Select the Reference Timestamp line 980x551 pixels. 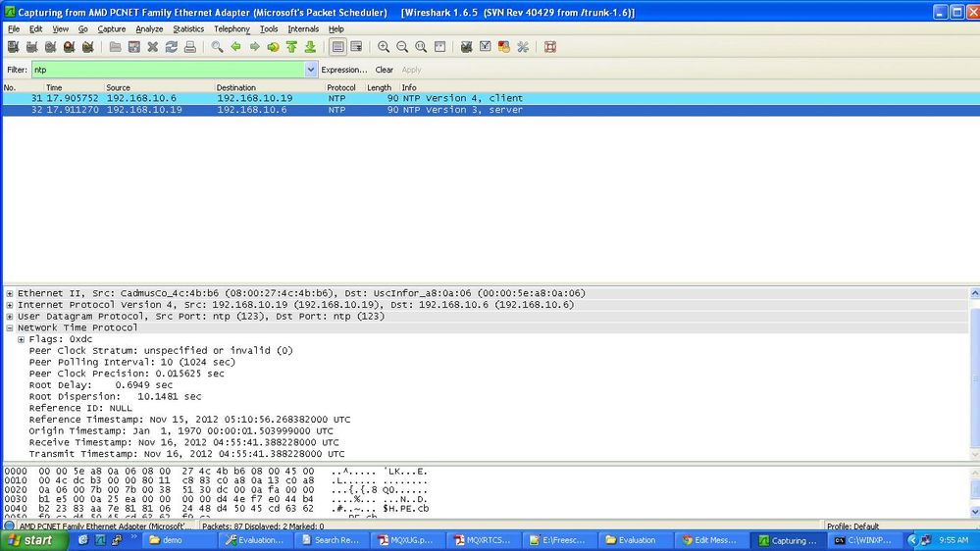pos(189,420)
